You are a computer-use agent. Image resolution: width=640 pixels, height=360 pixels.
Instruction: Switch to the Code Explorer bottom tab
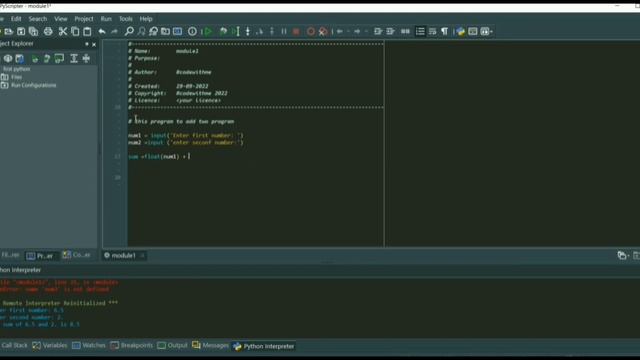[77, 255]
